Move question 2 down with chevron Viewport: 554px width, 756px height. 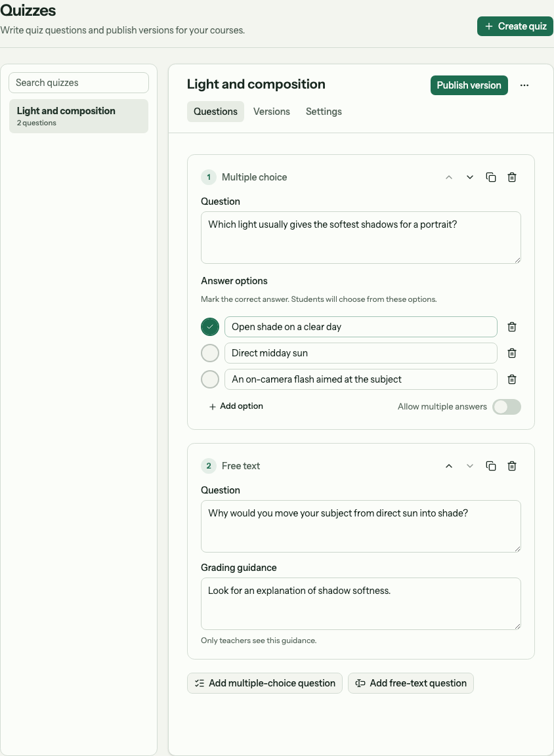pyautogui.click(x=469, y=466)
